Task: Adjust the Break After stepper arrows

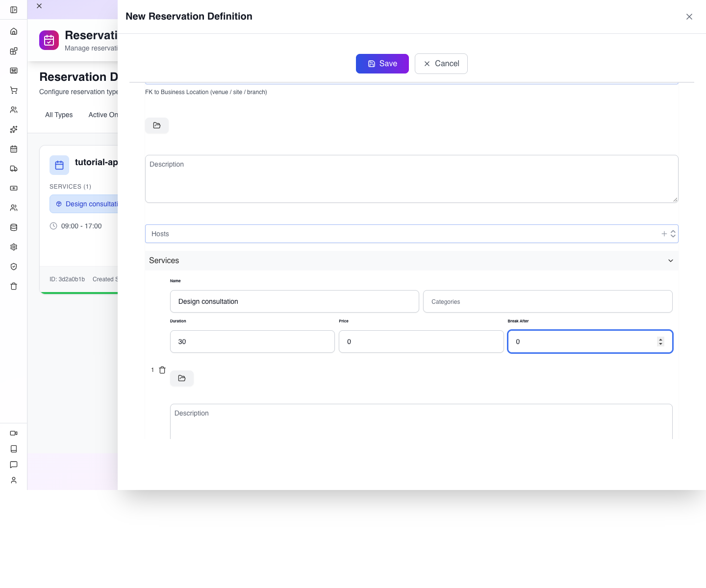Action: pos(661,342)
